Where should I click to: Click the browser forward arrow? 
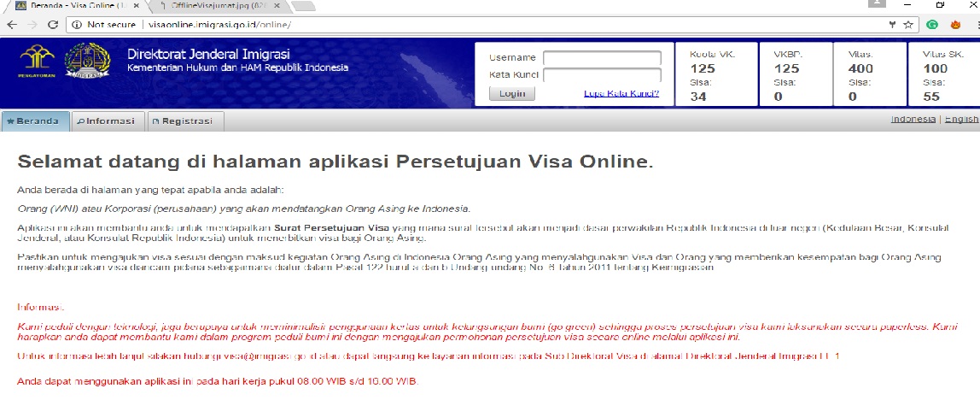click(x=32, y=25)
